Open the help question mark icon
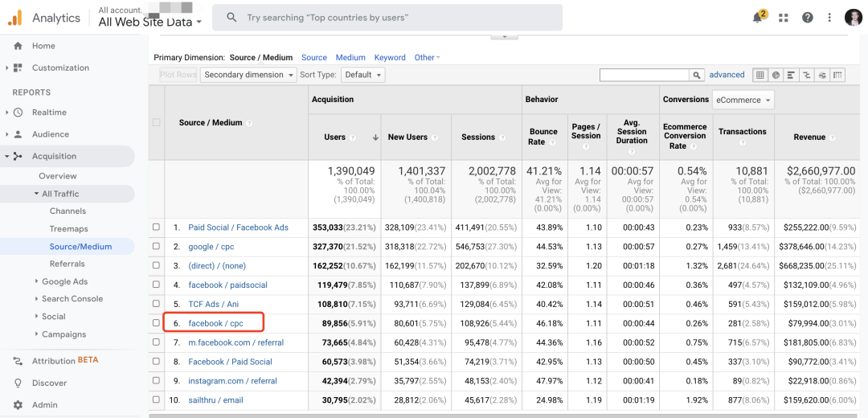This screenshot has height=418, width=868. pyautogui.click(x=808, y=18)
